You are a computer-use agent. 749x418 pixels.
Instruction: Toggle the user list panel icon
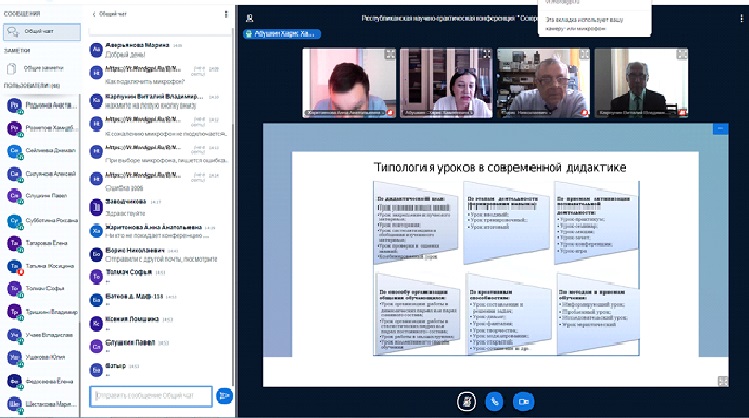point(249,17)
